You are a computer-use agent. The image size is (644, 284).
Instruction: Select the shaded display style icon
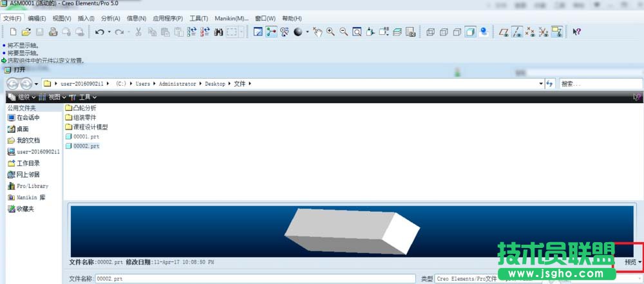470,32
